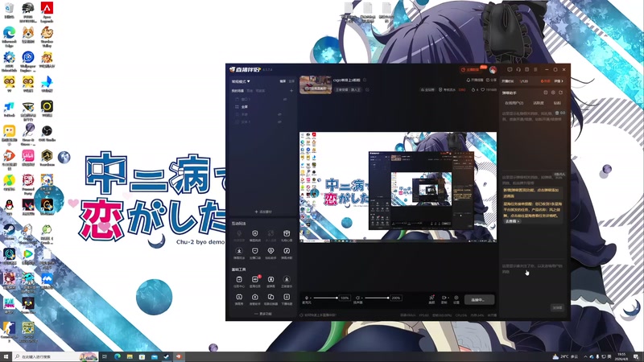The height and width of the screenshot is (362, 644).
Task: Click the 去查看 button in the notice
Action: (x=512, y=221)
